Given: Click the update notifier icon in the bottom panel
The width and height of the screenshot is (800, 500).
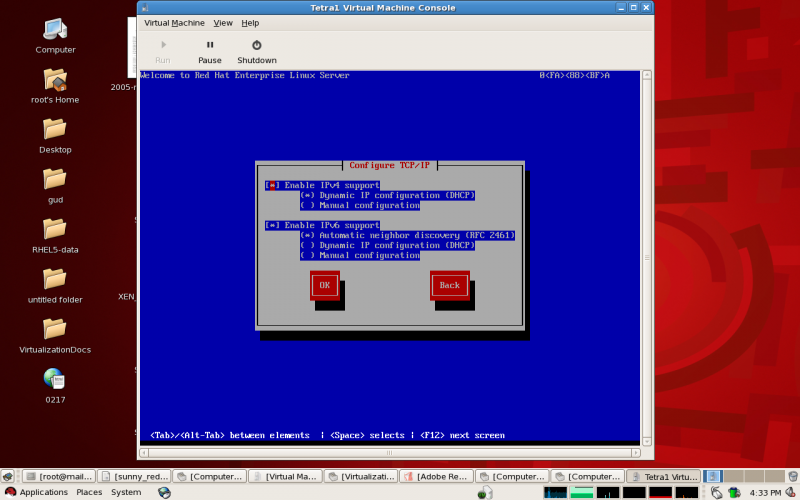Looking at the screenshot, I should point(485,492).
